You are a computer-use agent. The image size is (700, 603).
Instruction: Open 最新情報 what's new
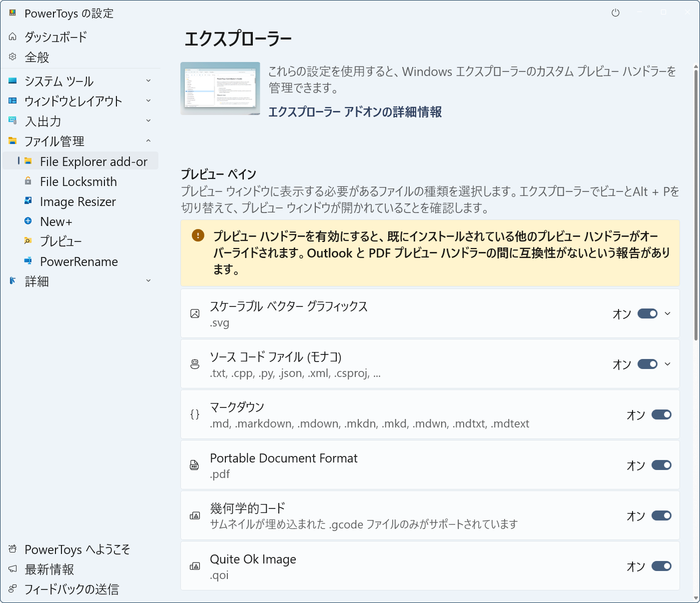point(80,569)
